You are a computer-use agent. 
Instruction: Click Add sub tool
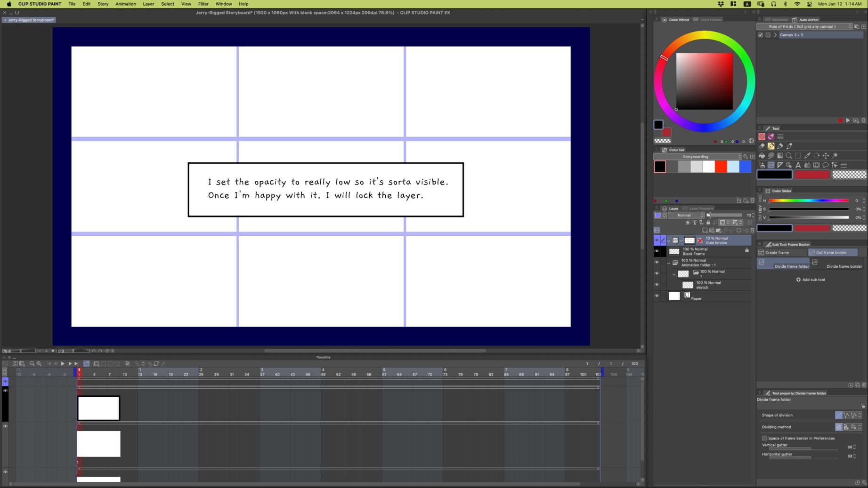click(810, 280)
